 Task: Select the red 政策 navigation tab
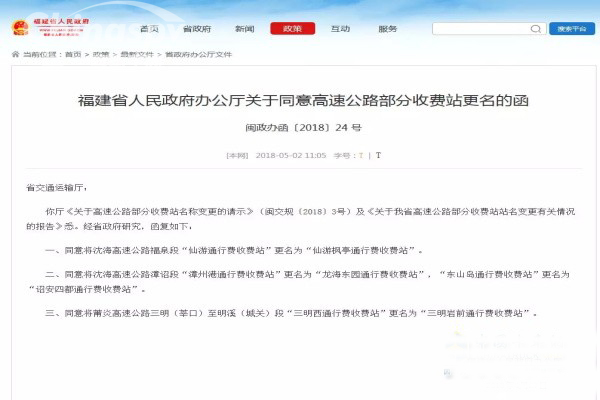coord(293,29)
